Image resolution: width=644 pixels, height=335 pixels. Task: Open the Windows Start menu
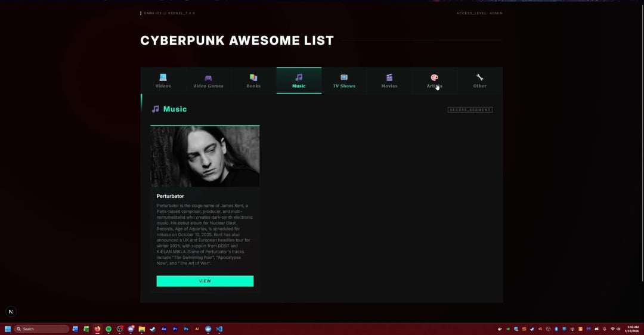click(x=8, y=329)
